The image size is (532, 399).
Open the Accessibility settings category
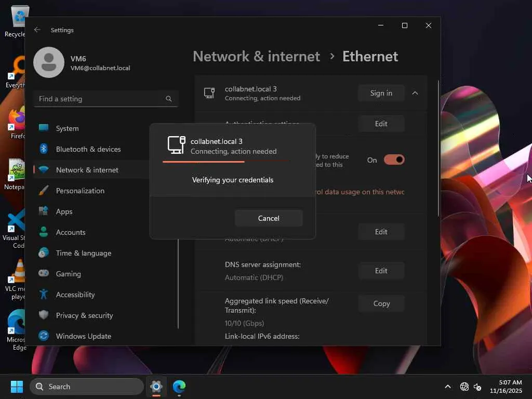[x=105, y=295]
